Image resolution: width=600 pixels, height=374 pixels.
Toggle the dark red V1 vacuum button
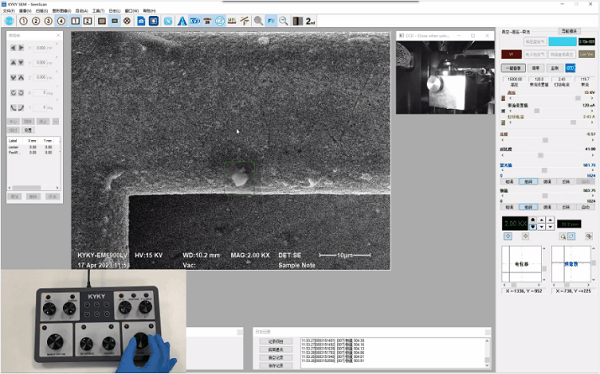pyautogui.click(x=511, y=54)
